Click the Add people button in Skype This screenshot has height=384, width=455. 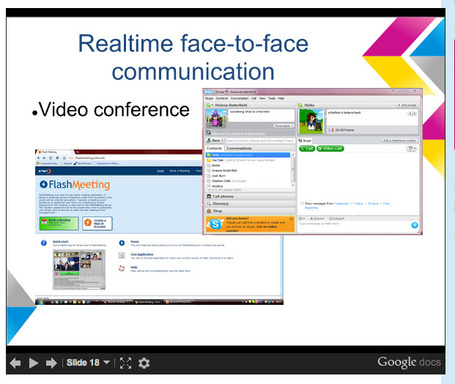click(x=406, y=105)
